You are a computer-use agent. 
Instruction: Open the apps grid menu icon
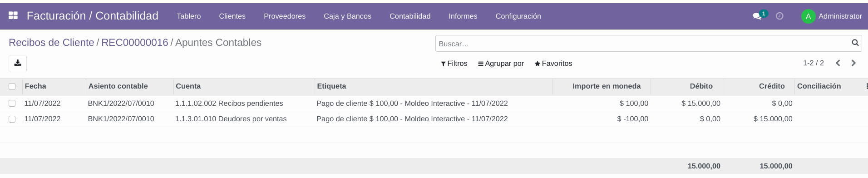[13, 16]
